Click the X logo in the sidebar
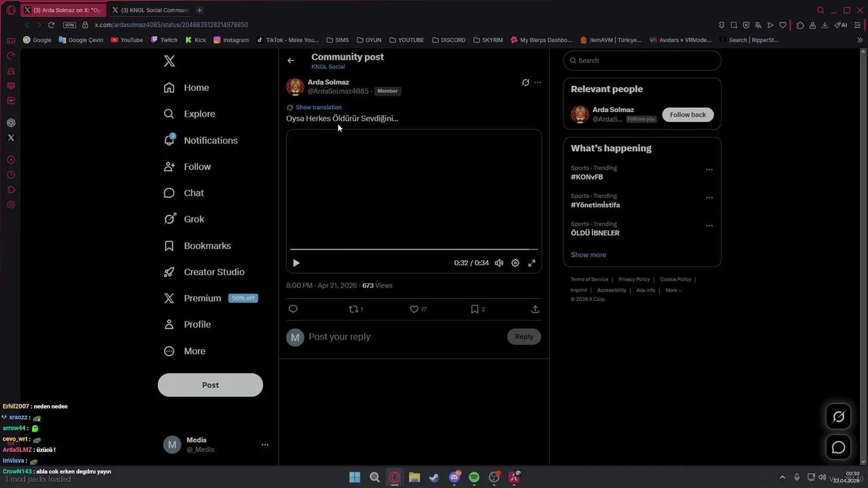Viewport: 868px width, 488px height. point(170,61)
